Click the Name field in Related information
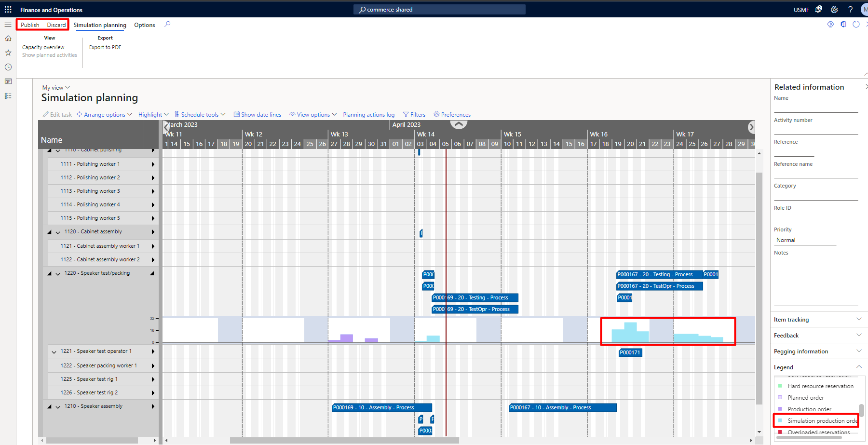Screen dimensions: 868x445 click(x=816, y=107)
